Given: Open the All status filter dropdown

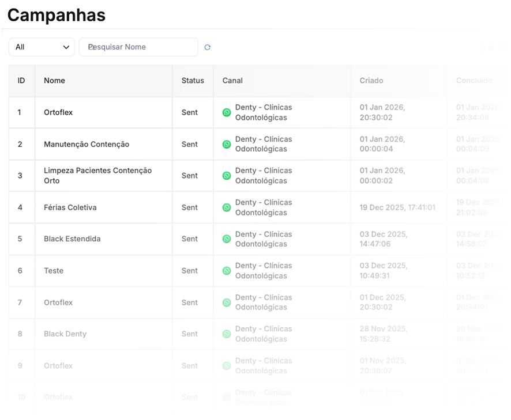Looking at the screenshot, I should pyautogui.click(x=42, y=47).
